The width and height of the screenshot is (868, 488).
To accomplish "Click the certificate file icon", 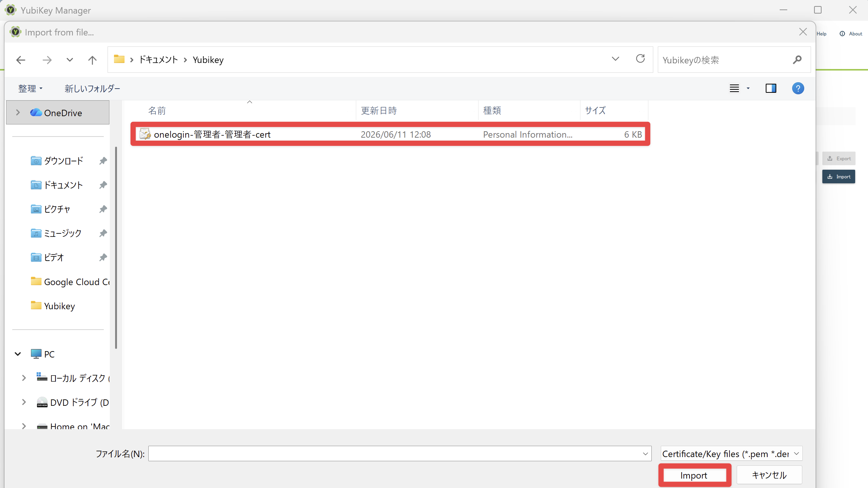I will pyautogui.click(x=145, y=134).
